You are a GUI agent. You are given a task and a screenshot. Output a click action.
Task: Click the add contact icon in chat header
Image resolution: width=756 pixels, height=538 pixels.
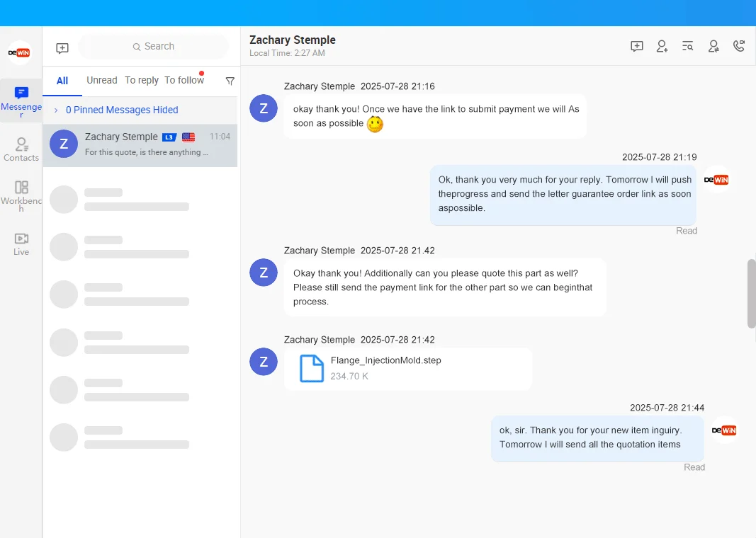point(662,46)
